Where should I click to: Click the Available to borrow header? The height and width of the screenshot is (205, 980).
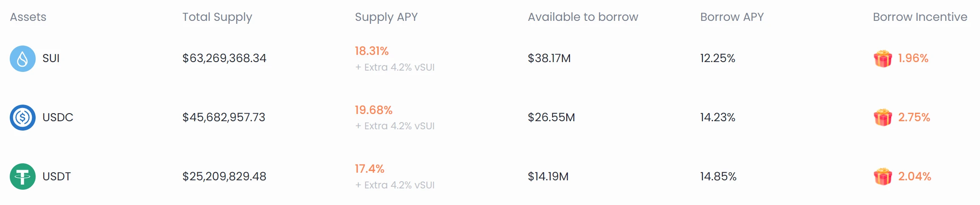583,17
